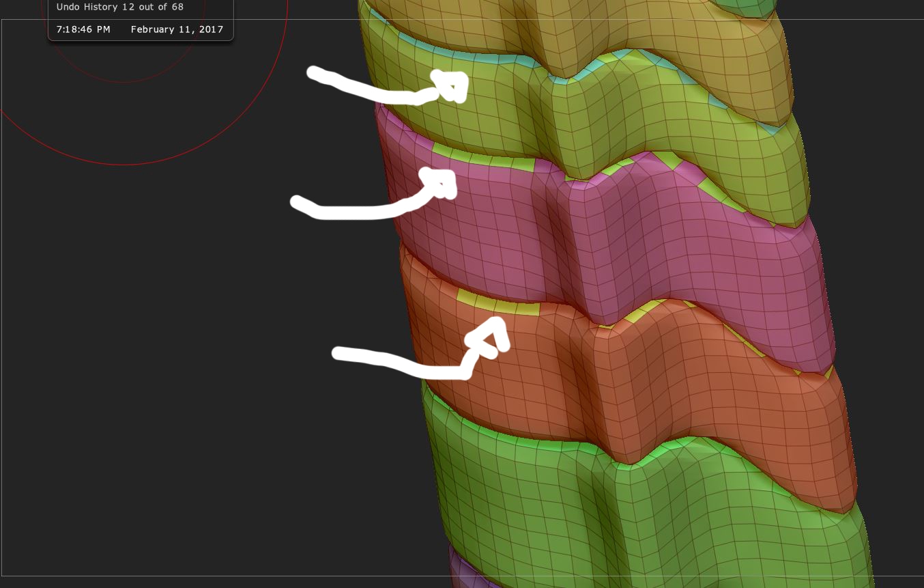
Task: Click the "February 11, 2017" date text
Action: coord(177,29)
